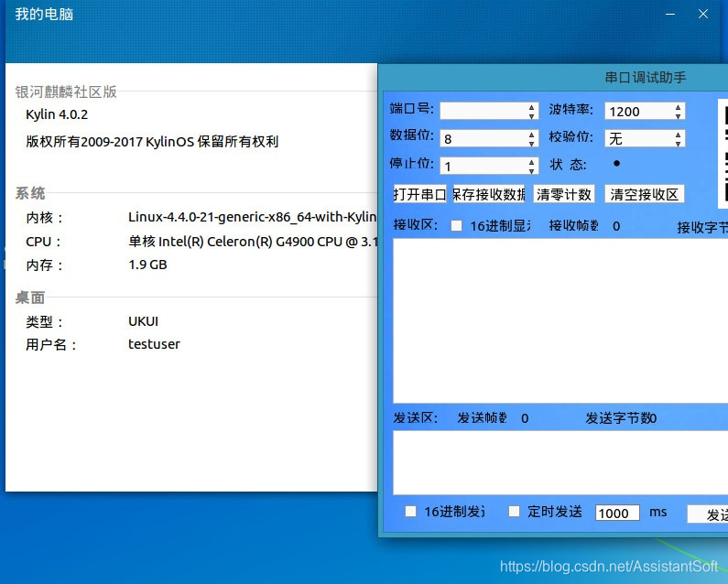728x584 pixels.
Task: Open the 波特率 baud rate dropdown showing 1200
Action: (645, 111)
